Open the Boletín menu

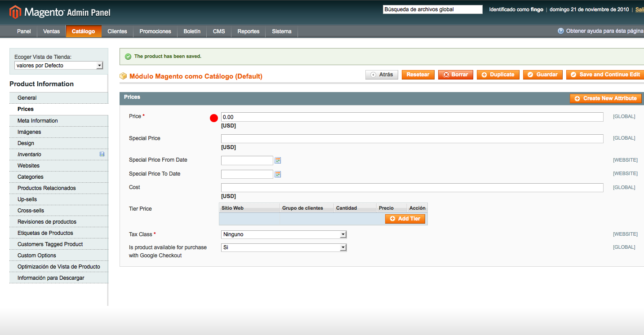coord(192,31)
